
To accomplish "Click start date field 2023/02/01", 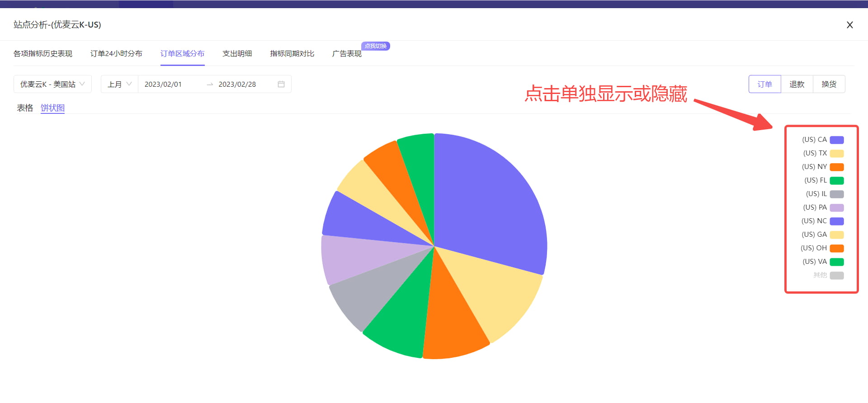I will [x=163, y=84].
